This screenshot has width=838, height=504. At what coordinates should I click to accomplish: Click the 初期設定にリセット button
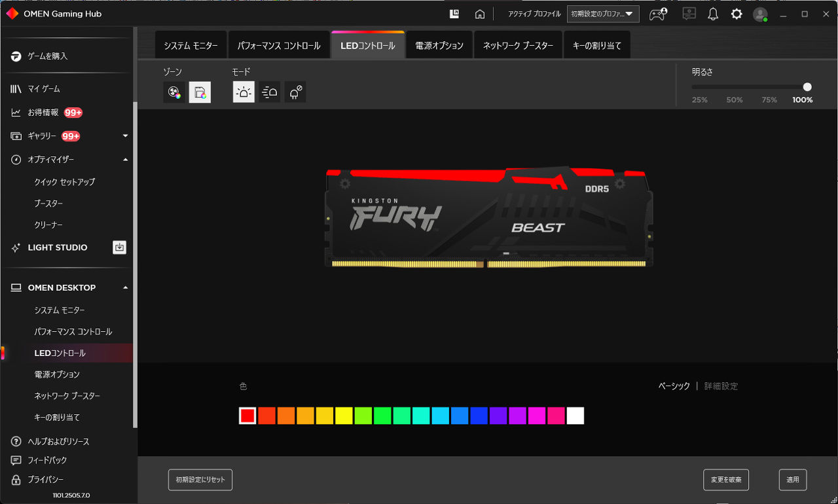[200, 480]
